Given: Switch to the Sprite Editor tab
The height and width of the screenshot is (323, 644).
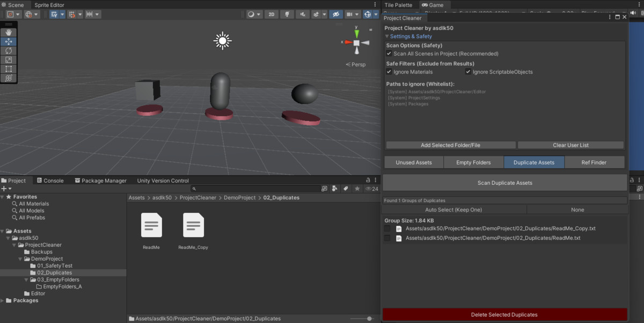Looking at the screenshot, I should point(49,5).
